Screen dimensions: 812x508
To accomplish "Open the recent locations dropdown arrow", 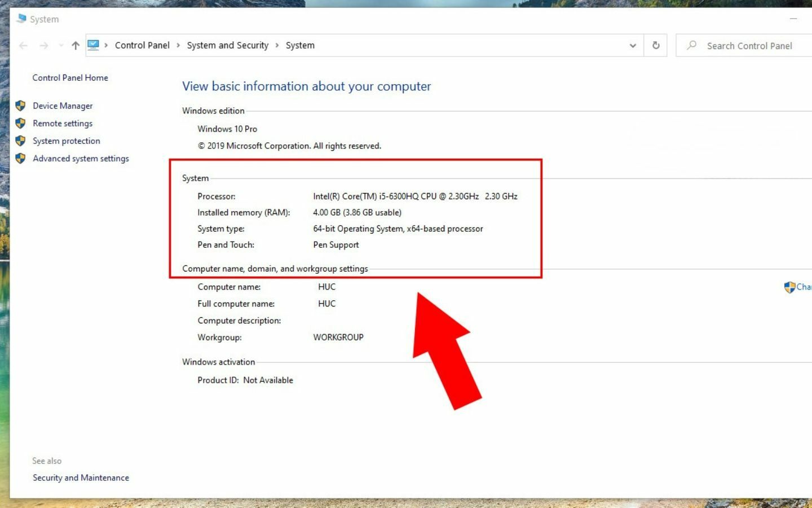I will 61,46.
